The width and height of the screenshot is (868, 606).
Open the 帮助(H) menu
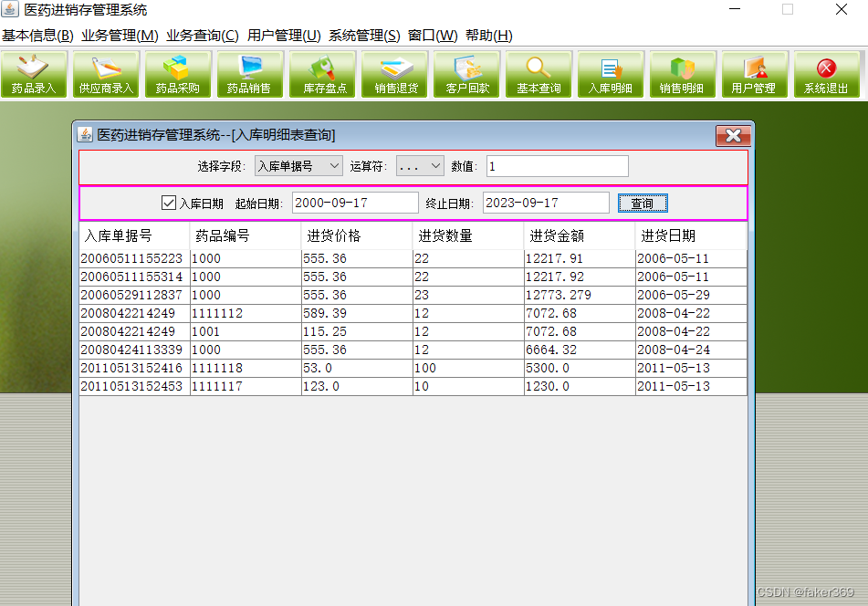pos(489,36)
